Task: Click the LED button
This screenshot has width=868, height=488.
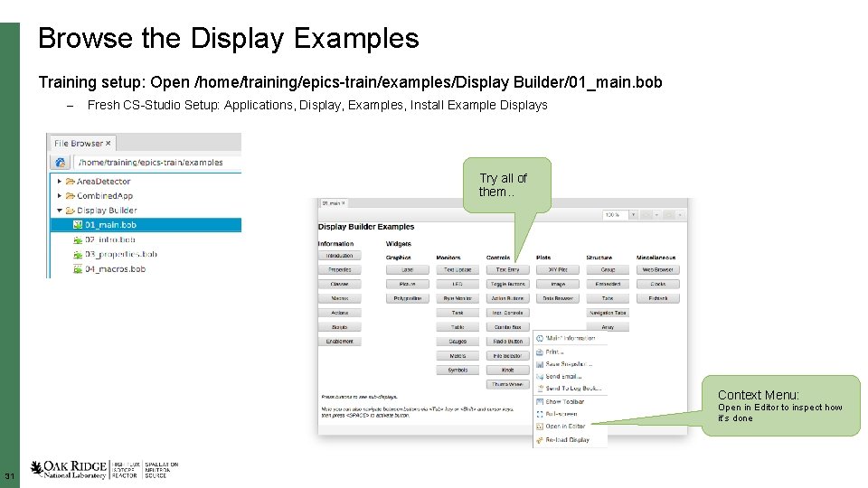Action: (458, 284)
